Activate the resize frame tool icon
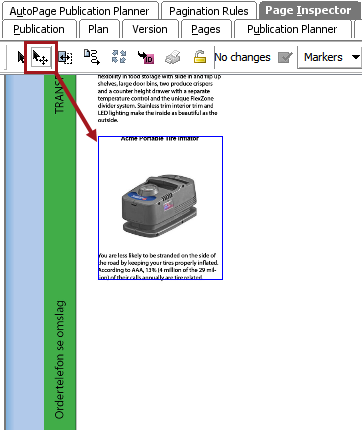 coord(65,57)
